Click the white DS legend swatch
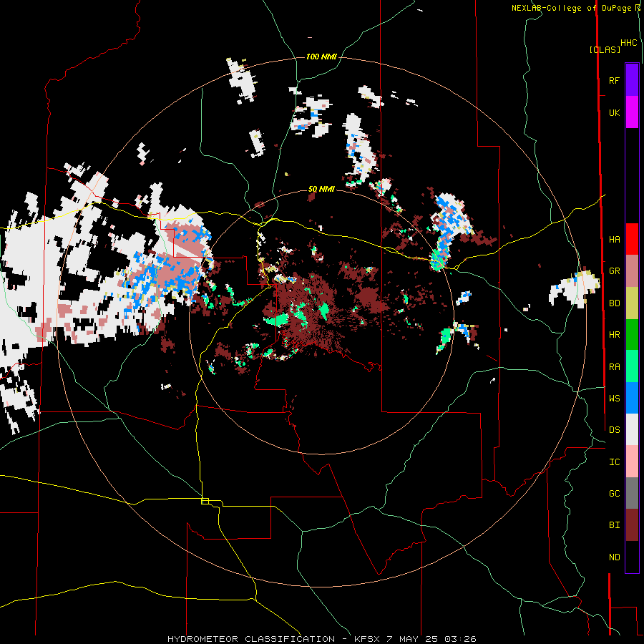This screenshot has height=644, width=644. (632, 429)
